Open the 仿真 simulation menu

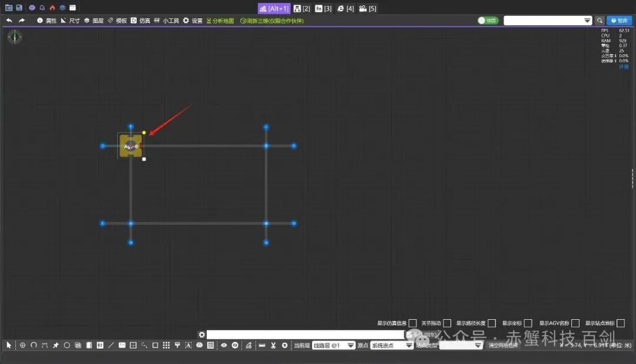click(140, 20)
